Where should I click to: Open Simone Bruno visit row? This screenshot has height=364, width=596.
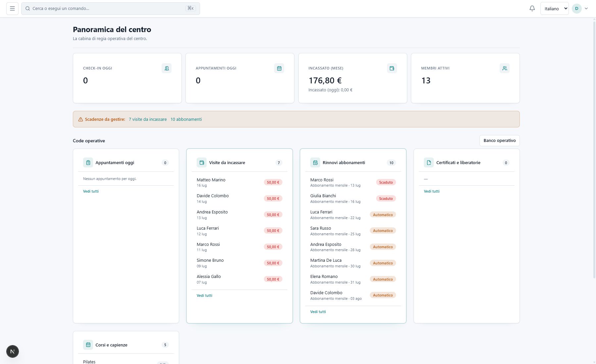point(239,263)
